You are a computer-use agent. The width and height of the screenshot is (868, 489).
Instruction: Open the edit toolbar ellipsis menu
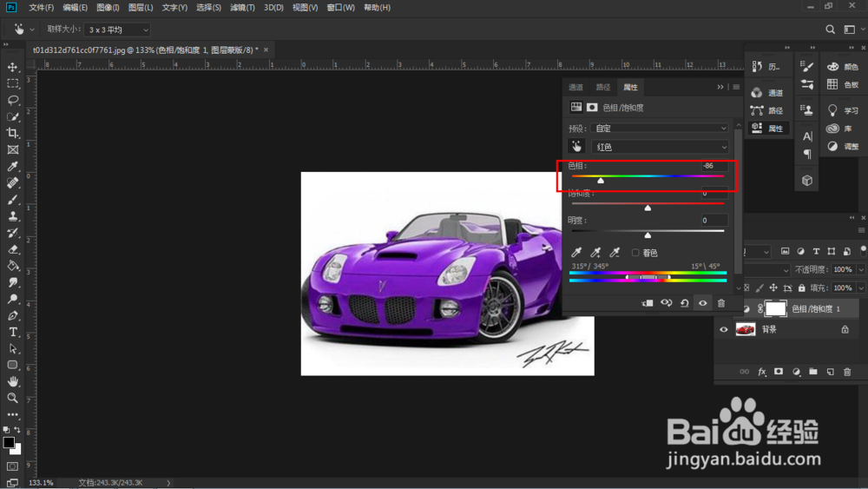(x=12, y=414)
